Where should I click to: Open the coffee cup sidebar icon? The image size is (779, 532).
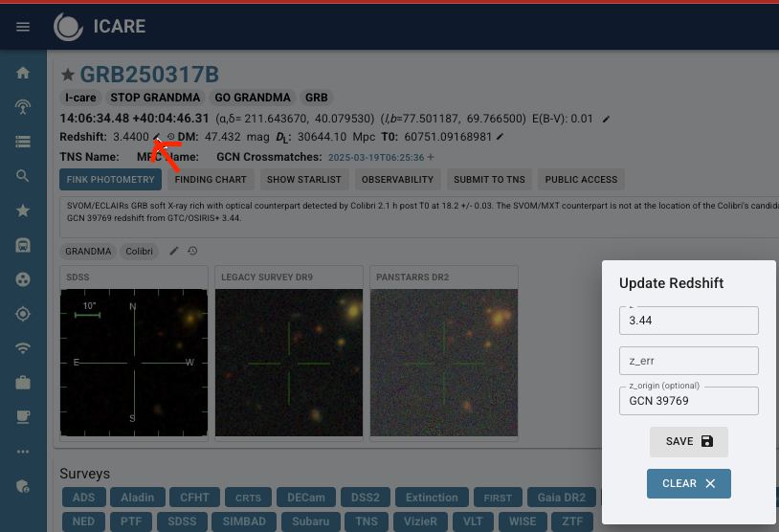pyautogui.click(x=23, y=417)
